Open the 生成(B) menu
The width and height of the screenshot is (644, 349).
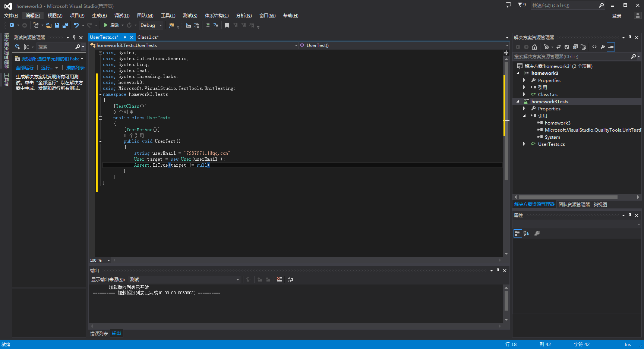coord(99,16)
